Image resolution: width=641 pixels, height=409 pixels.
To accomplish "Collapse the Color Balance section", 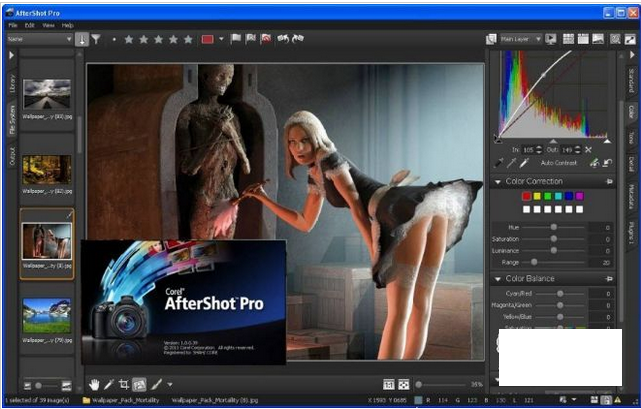I will pyautogui.click(x=498, y=279).
